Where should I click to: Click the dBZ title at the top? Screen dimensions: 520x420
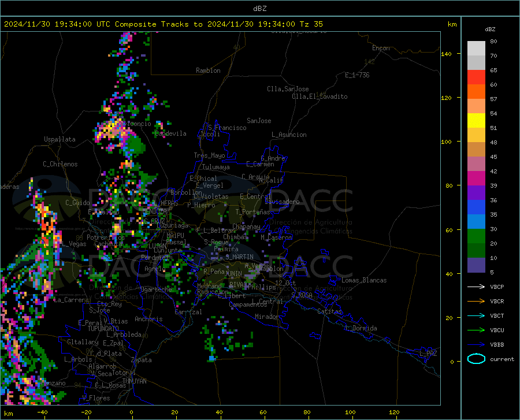[259, 9]
